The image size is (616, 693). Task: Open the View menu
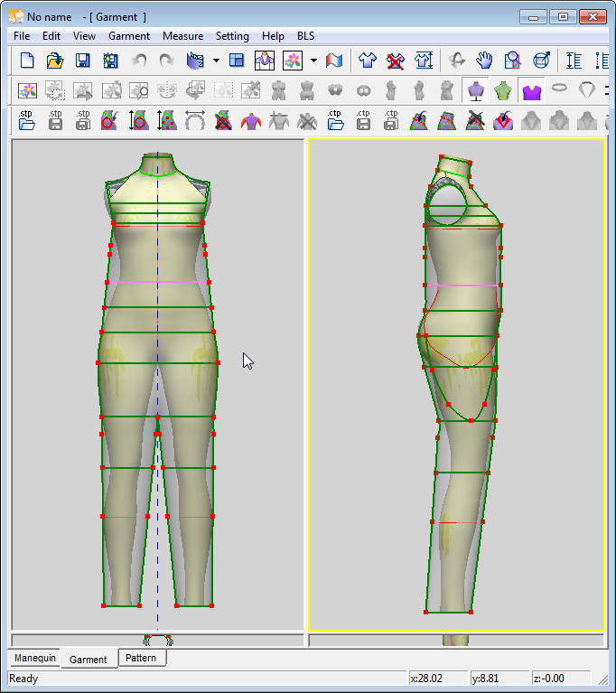84,36
